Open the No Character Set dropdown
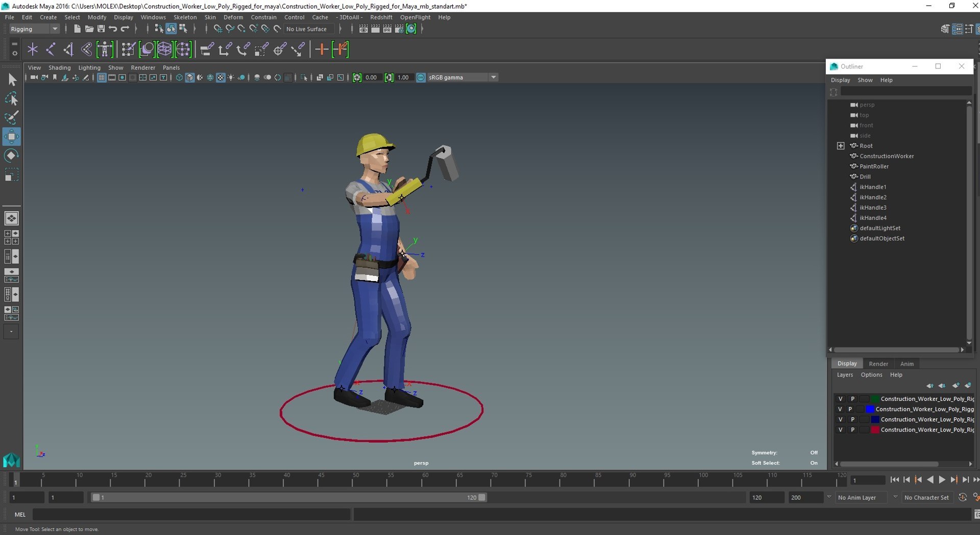This screenshot has height=535, width=980. 927,497
